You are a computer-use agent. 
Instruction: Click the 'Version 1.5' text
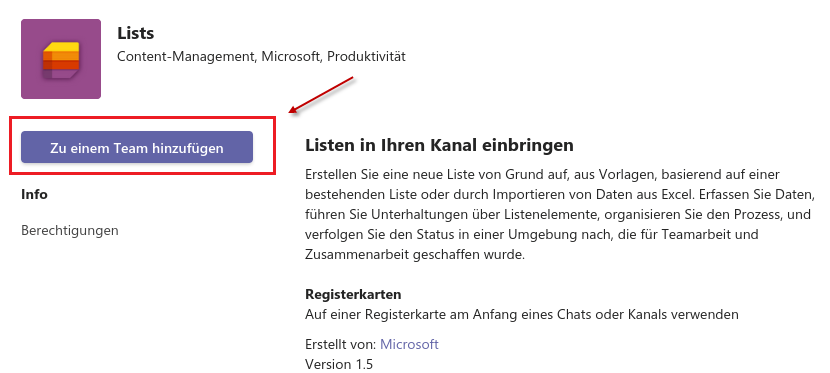coord(339,365)
